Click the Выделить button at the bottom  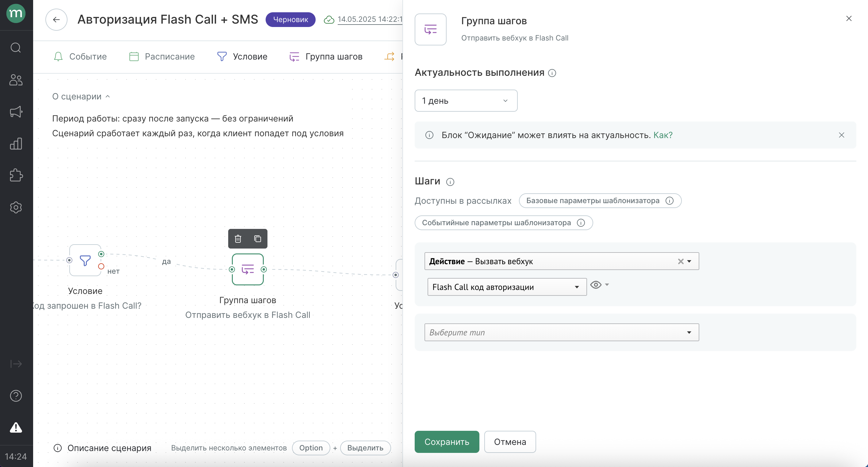tap(365, 448)
